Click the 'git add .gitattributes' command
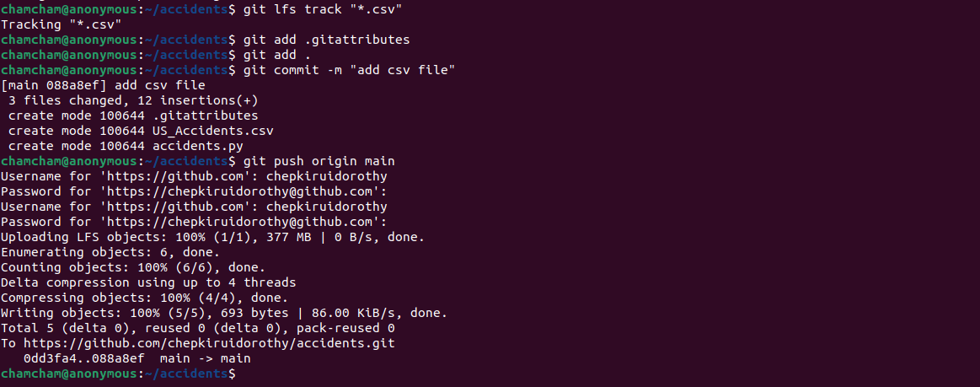This screenshot has height=387, width=980. (326, 40)
